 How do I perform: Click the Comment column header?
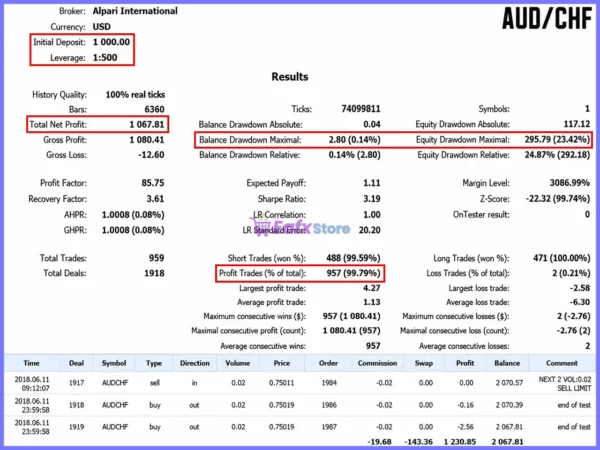(x=562, y=363)
